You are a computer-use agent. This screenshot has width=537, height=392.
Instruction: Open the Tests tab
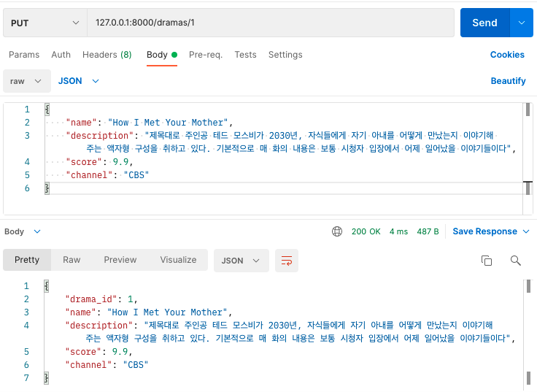tap(245, 55)
